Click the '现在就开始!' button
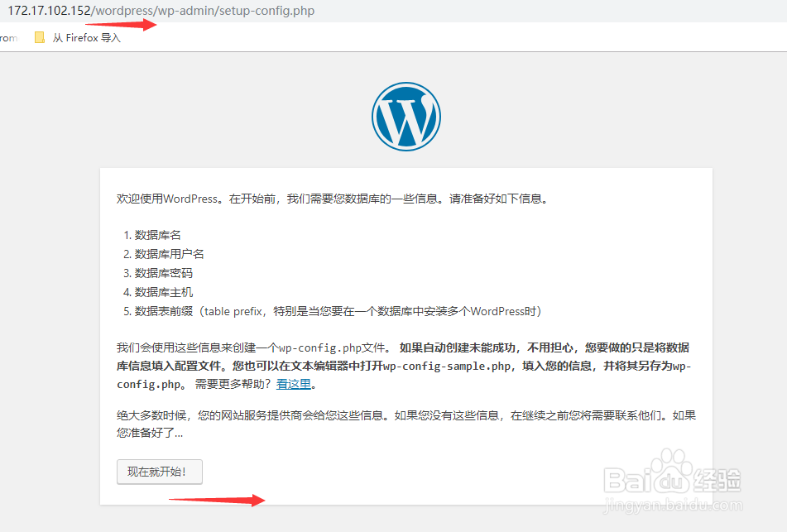787x532 pixels. pyautogui.click(x=160, y=472)
